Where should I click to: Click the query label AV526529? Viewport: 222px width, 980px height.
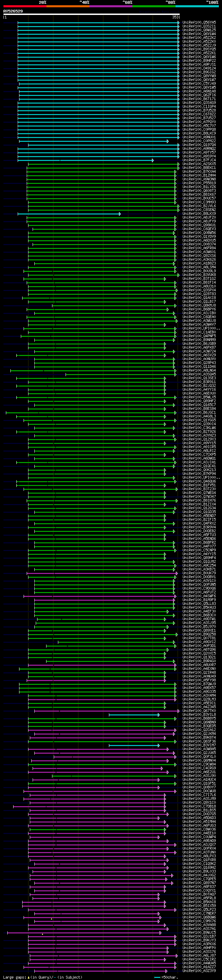point(13,11)
